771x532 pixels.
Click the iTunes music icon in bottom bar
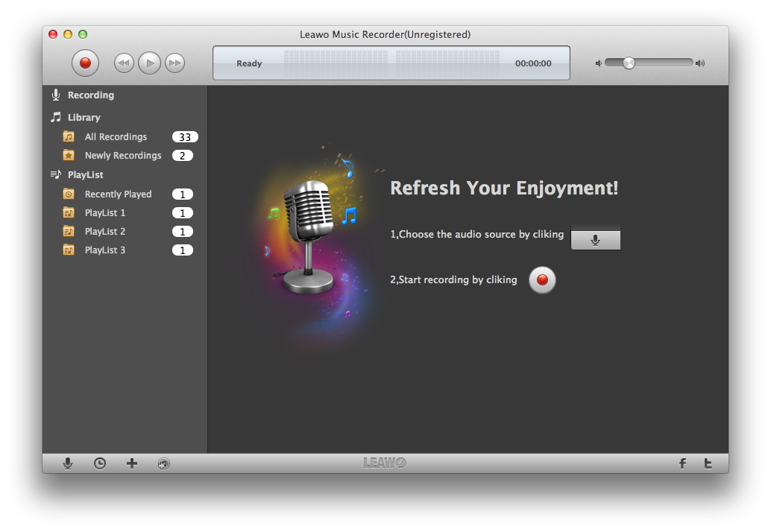coord(163,463)
